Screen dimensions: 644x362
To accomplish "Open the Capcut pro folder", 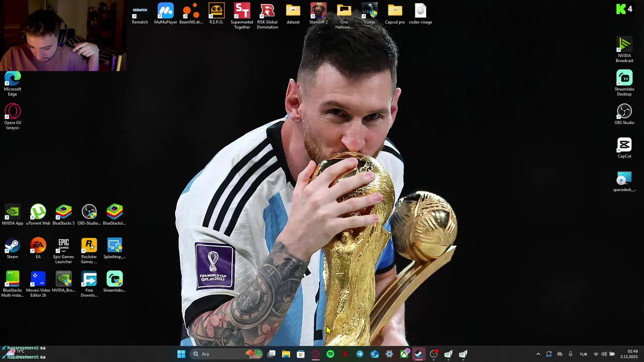I will [395, 14].
